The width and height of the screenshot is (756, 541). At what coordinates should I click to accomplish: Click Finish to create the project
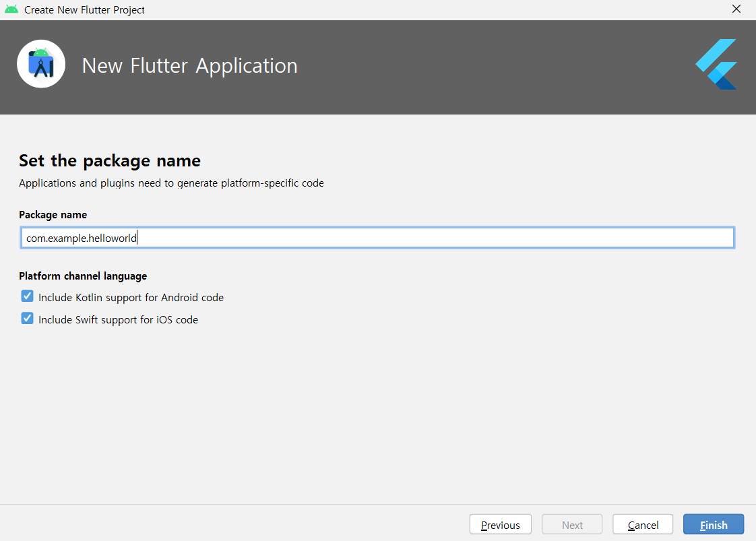click(714, 524)
